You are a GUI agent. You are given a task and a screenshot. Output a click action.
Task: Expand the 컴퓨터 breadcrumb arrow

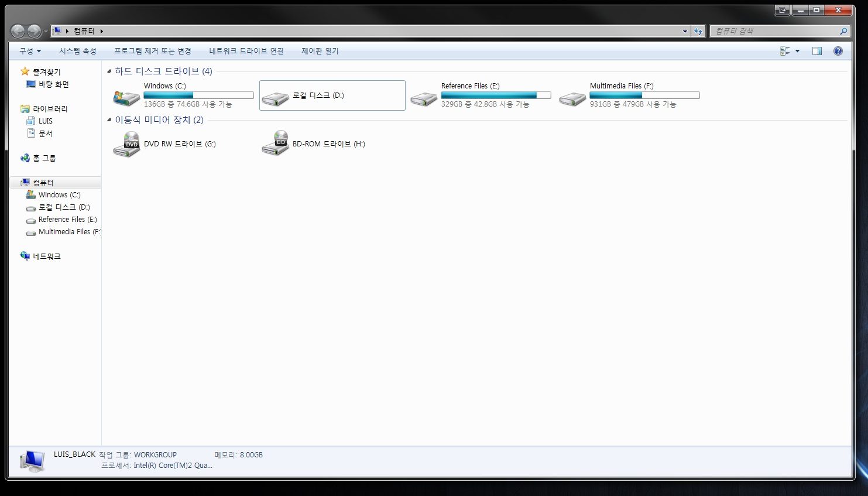(x=101, y=32)
